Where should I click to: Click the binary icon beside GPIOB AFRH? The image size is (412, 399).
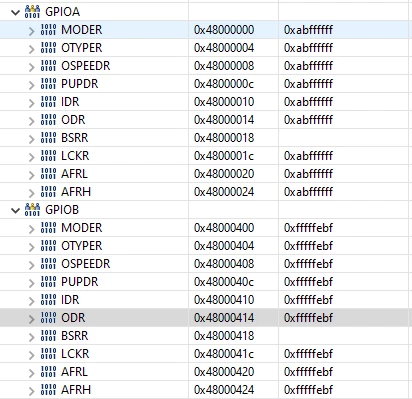pos(48,390)
